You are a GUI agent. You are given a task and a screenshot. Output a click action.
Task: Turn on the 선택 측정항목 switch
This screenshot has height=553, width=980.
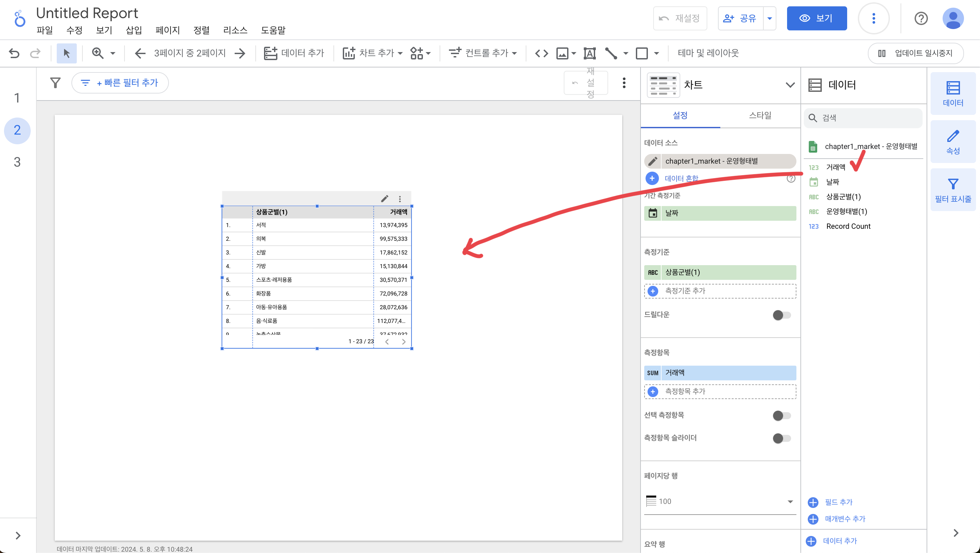click(781, 415)
